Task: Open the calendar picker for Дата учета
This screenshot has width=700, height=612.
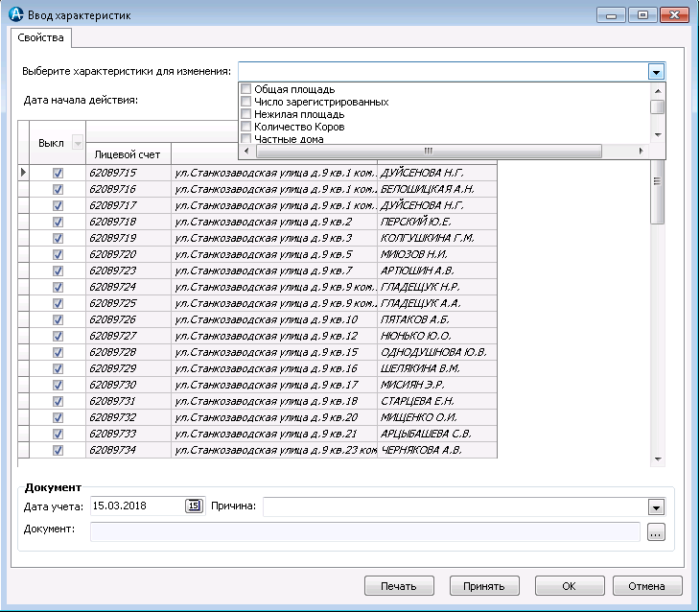Action: click(x=194, y=506)
